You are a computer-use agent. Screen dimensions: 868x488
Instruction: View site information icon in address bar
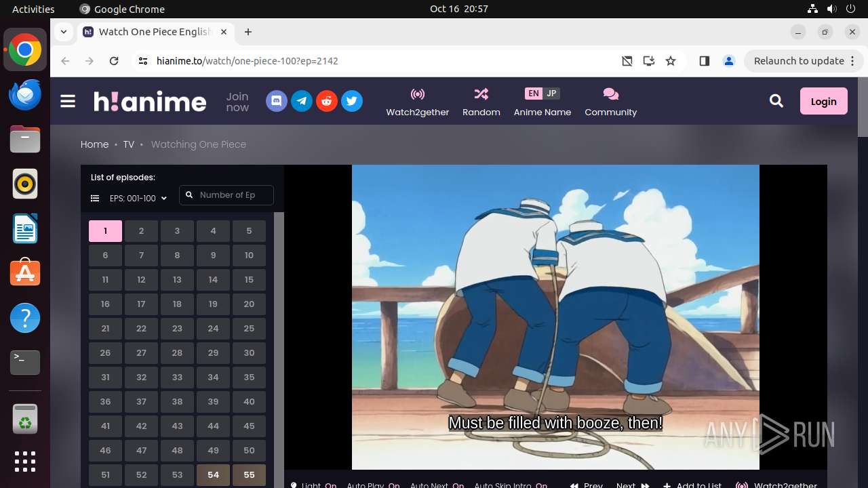142,61
